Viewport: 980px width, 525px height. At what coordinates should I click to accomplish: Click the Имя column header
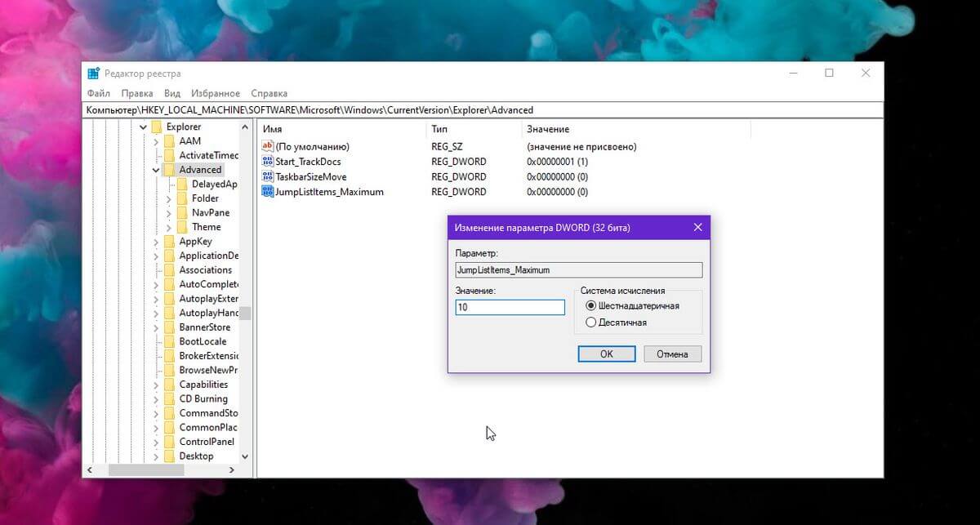click(342, 129)
